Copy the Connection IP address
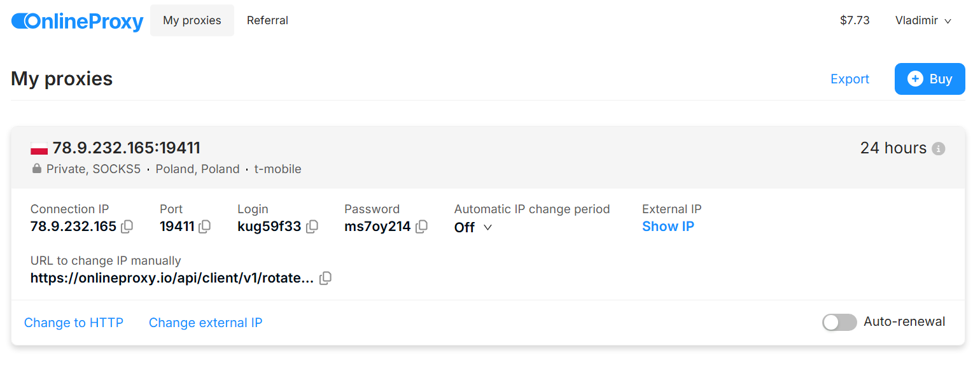The height and width of the screenshot is (378, 980). (127, 227)
